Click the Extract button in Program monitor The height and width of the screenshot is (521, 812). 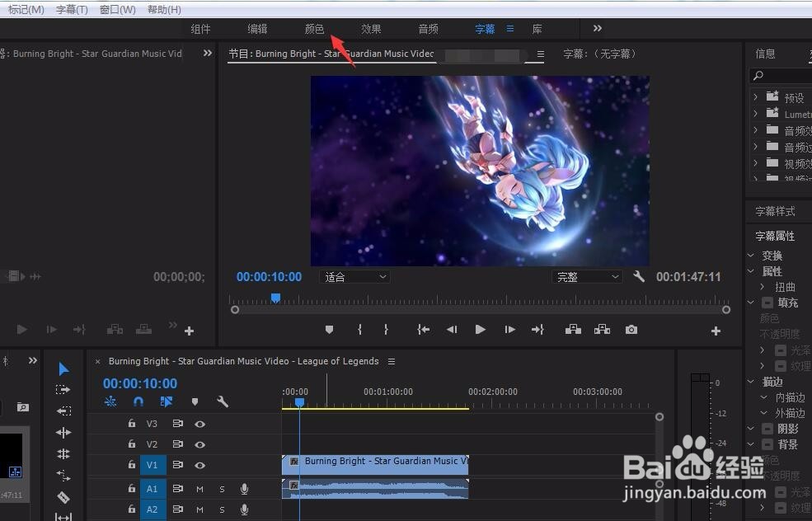click(x=602, y=330)
